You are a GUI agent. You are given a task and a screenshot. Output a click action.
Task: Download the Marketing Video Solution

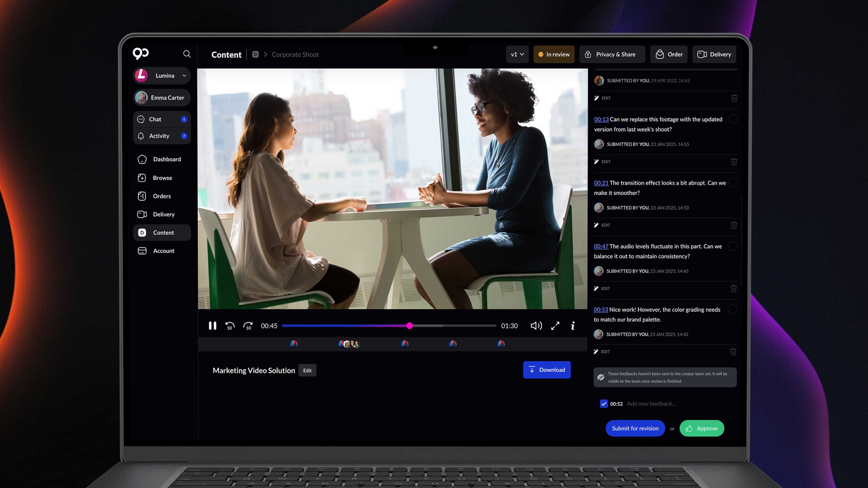click(x=547, y=370)
